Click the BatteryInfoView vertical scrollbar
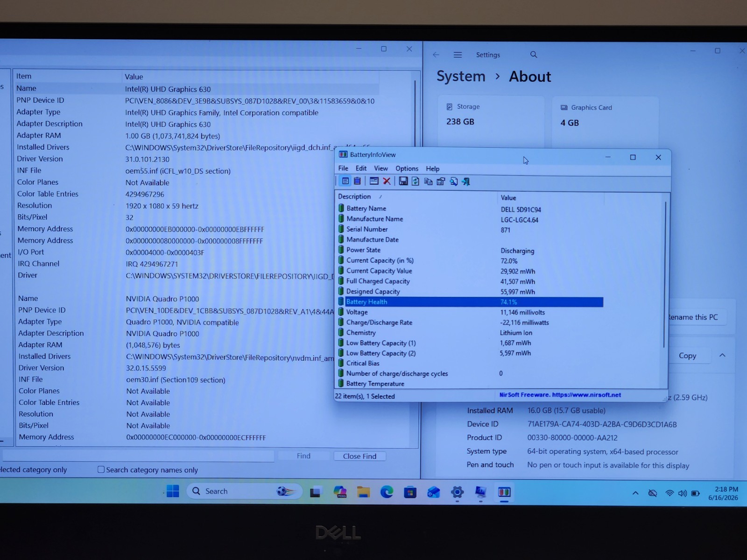747x560 pixels. point(664,275)
